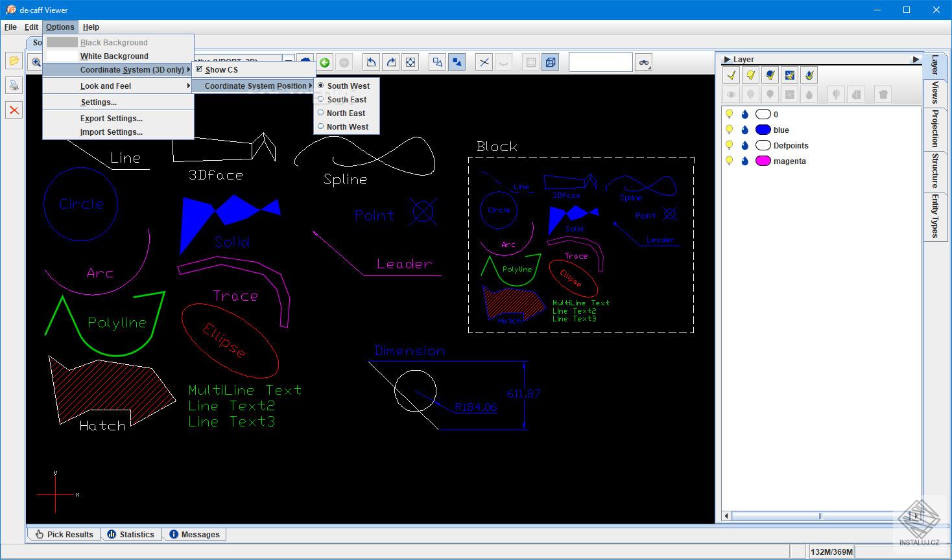952x560 pixels.
Task: Open the Pick Results tab
Action: pos(64,534)
